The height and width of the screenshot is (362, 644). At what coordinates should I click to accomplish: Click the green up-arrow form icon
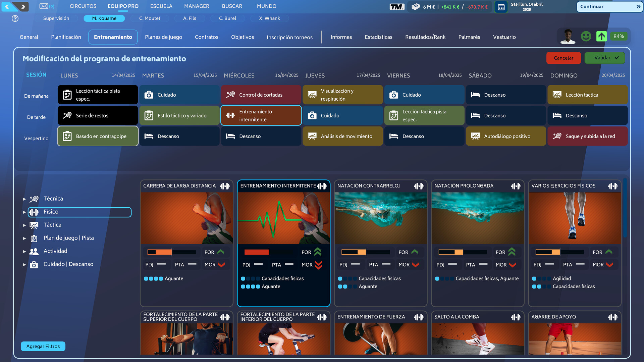(x=601, y=36)
